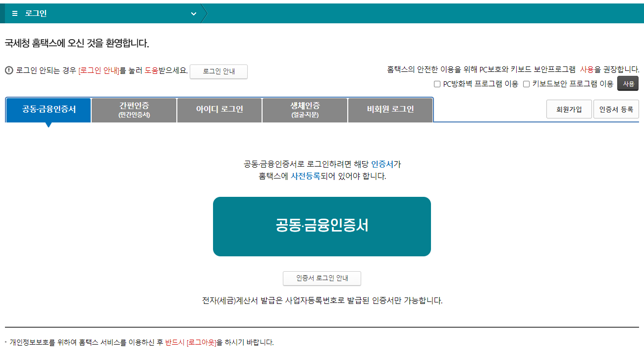Click the red [로그아웃] text in footer note
The image size is (644, 354).
(x=201, y=342)
